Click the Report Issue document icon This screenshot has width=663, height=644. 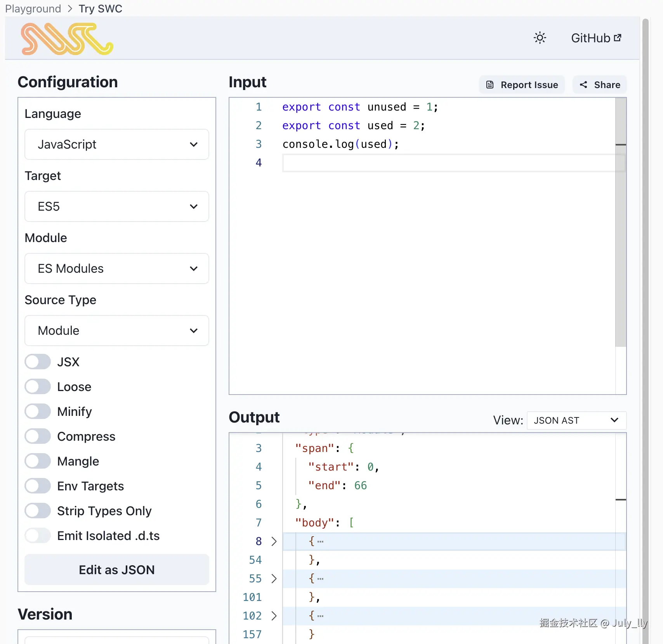coord(490,85)
